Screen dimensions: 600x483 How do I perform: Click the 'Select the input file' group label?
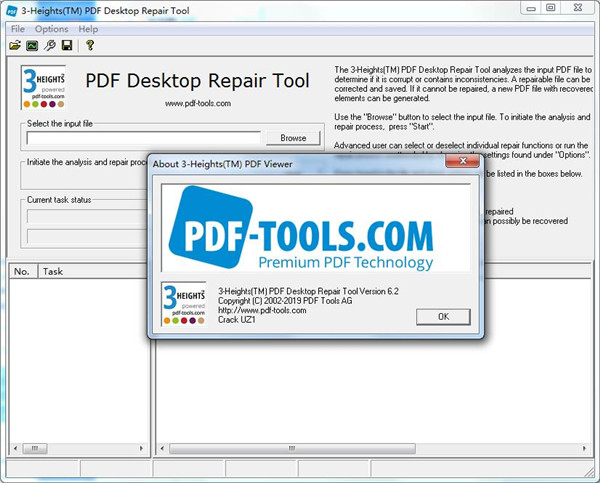tap(60, 124)
